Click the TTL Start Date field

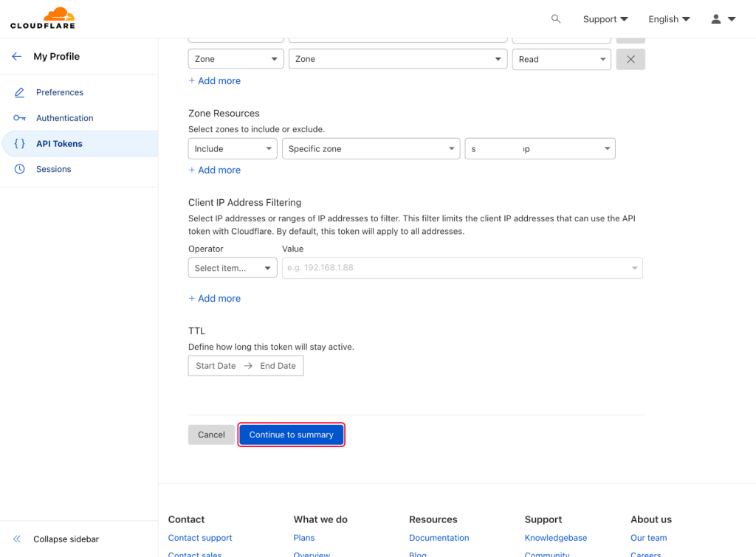pyautogui.click(x=216, y=366)
